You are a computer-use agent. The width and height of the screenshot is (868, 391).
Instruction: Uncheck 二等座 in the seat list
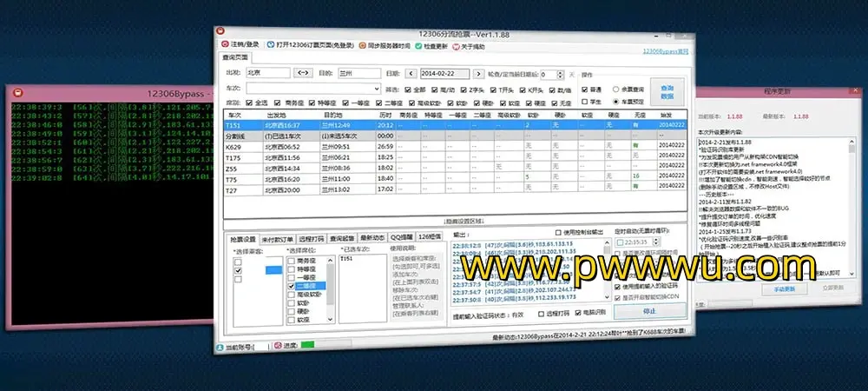(293, 285)
